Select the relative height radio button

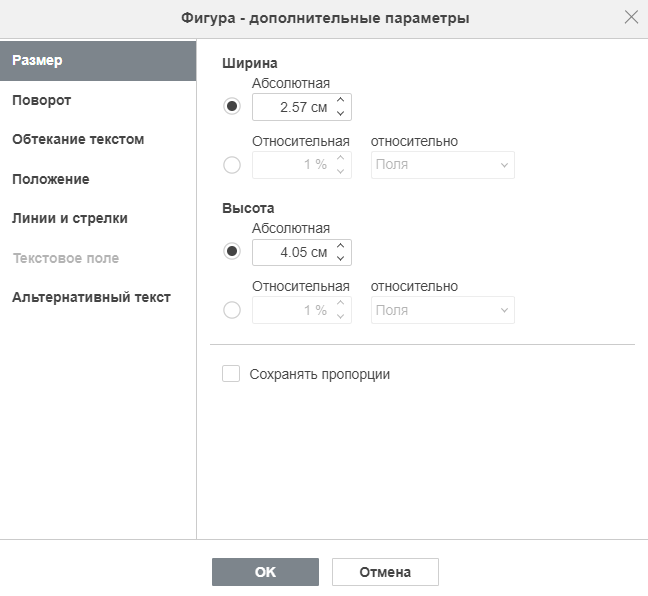[232, 310]
